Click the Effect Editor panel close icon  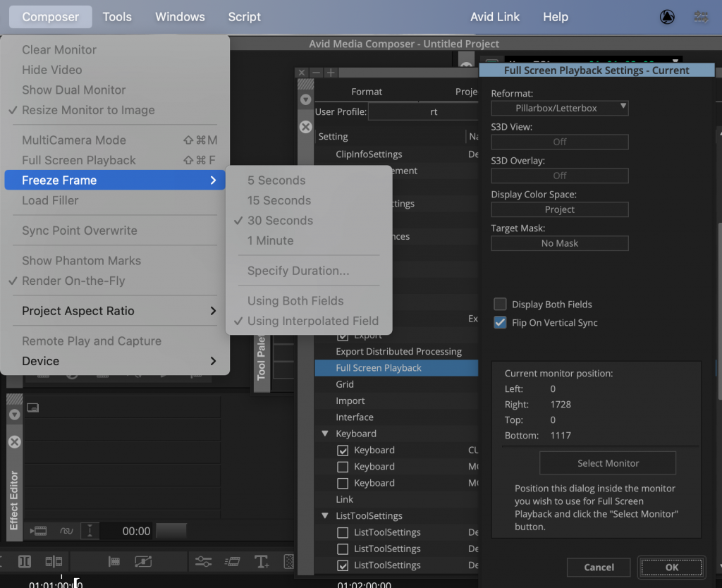(x=14, y=442)
